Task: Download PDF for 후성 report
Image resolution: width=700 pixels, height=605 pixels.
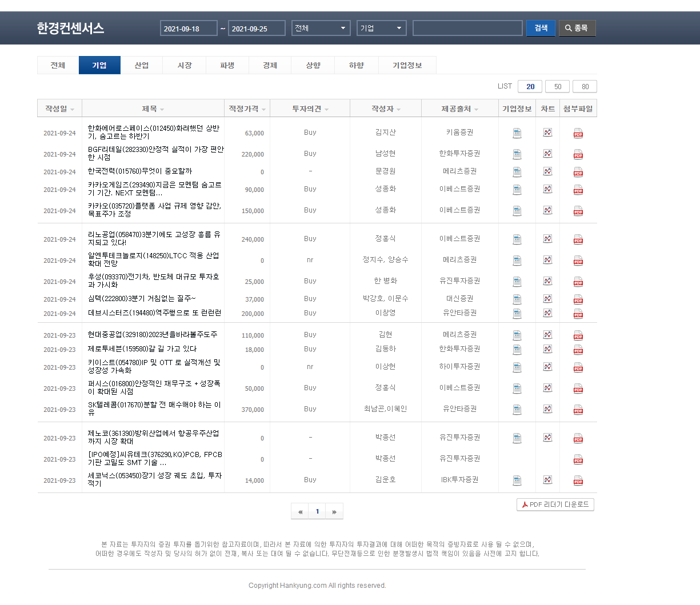Action: tap(578, 282)
